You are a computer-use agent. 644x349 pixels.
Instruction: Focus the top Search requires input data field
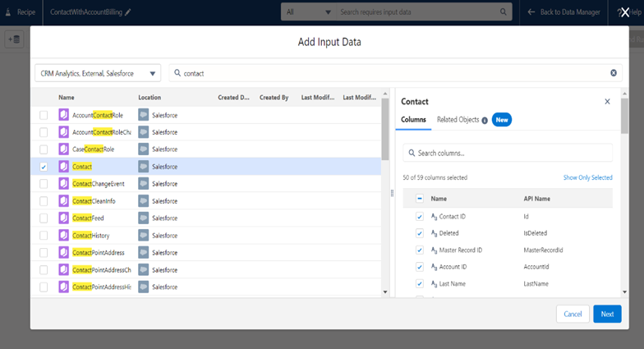424,11
